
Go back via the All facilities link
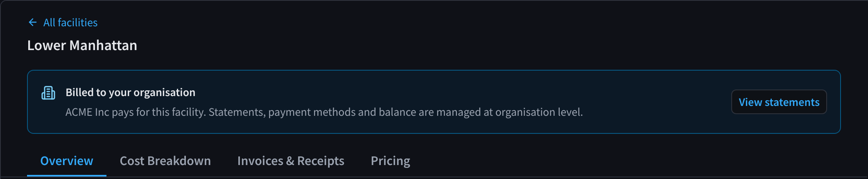pyautogui.click(x=63, y=22)
